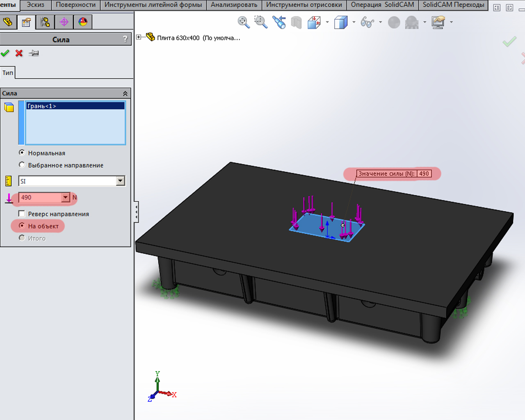Open the ConfigurationManager tab icon
The image size is (525, 420).
45,22
